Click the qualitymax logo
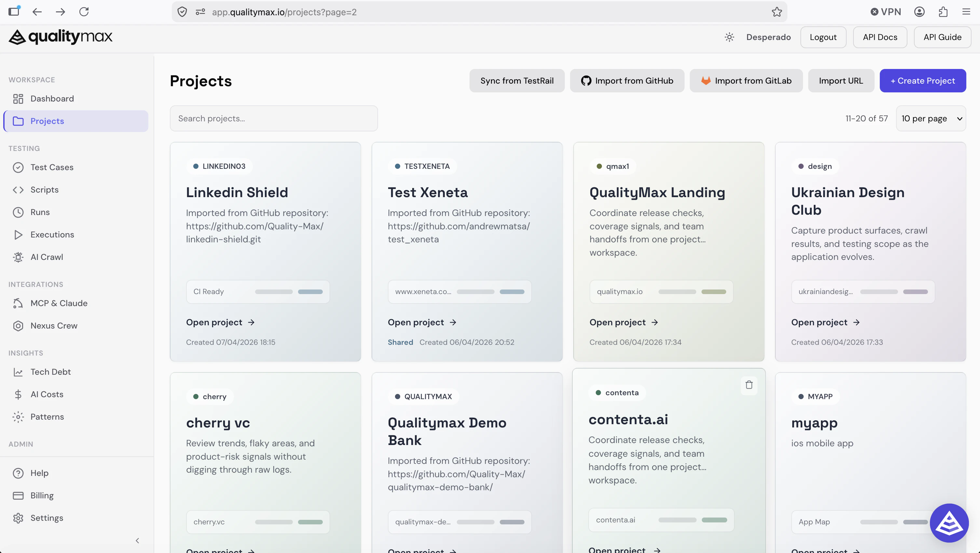980x553 pixels. [x=61, y=37]
